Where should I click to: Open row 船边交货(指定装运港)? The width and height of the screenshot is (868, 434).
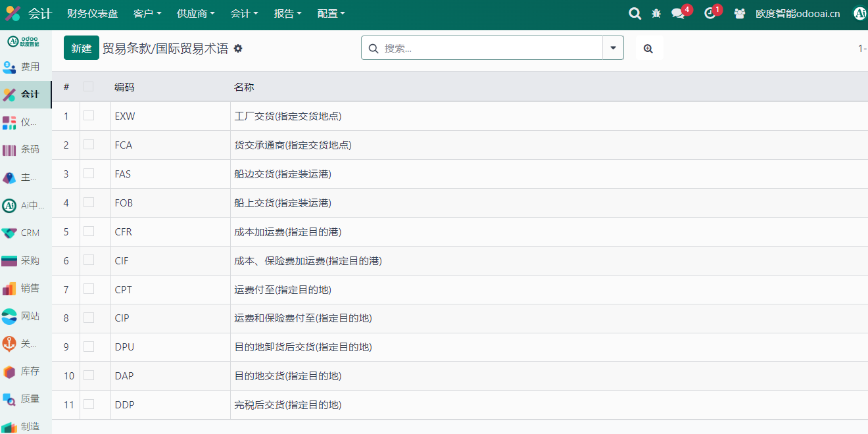pyautogui.click(x=283, y=174)
